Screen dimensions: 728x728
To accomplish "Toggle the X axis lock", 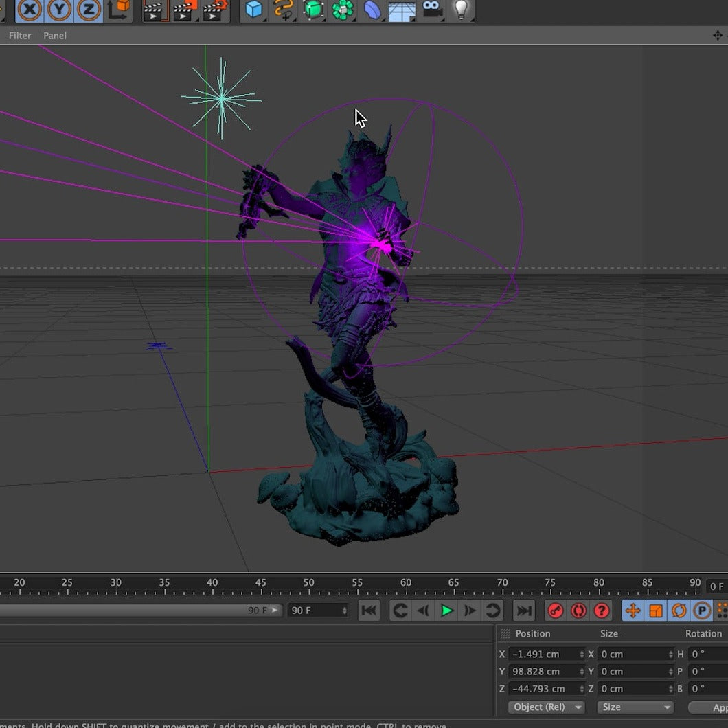I will (x=30, y=10).
